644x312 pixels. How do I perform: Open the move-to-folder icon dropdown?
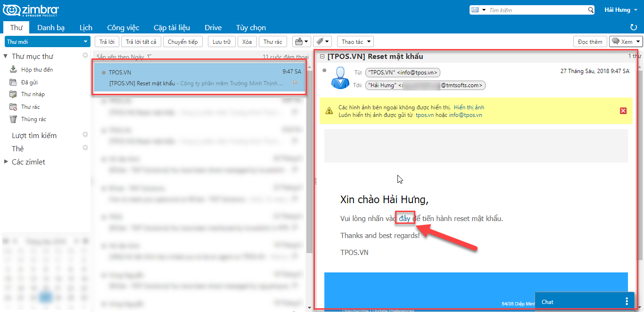tap(301, 41)
